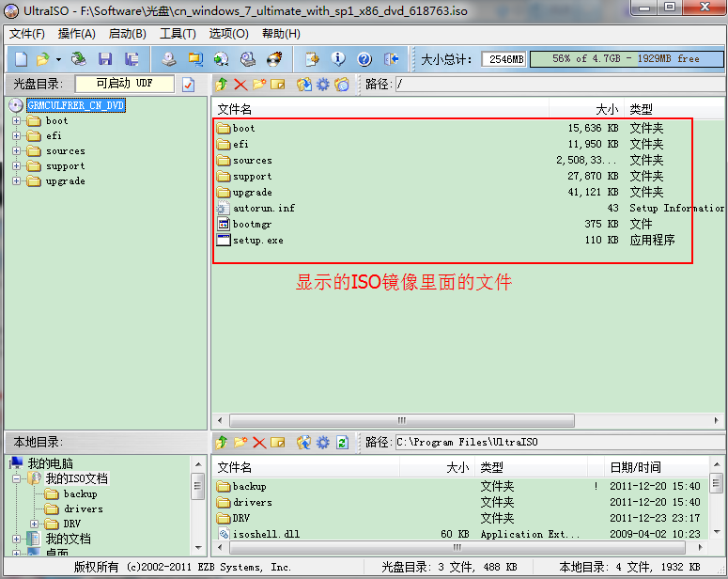Click the Mount to virtual drive icon
The height and width of the screenshot is (579, 728).
pos(248,59)
